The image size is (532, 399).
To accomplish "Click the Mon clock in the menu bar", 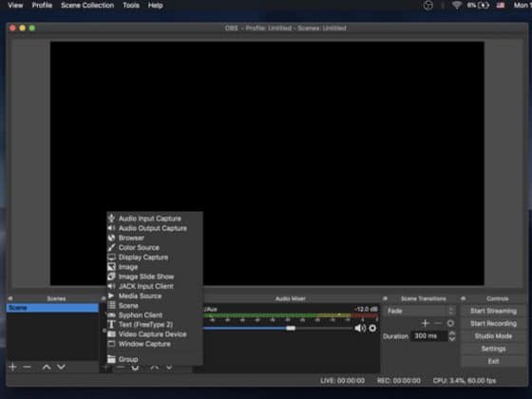I will (522, 5).
